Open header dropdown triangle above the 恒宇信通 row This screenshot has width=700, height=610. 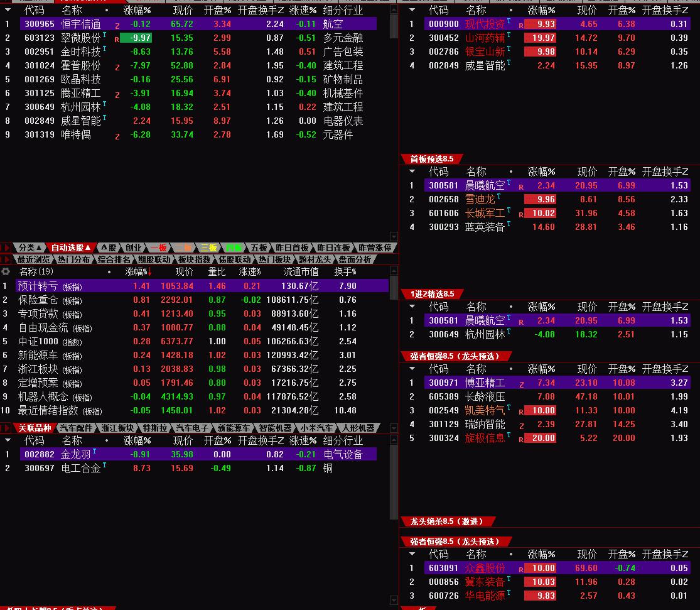coord(8,10)
